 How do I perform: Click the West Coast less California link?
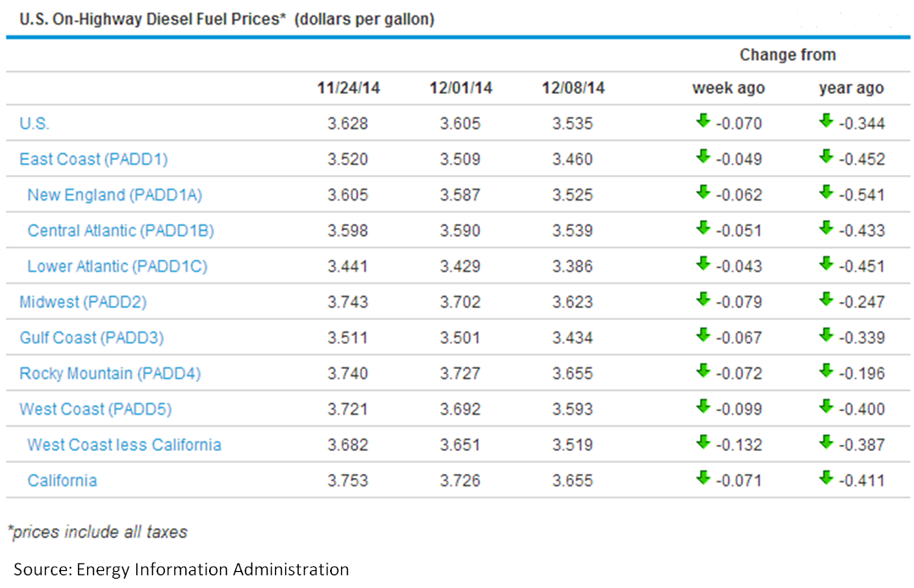(x=124, y=445)
